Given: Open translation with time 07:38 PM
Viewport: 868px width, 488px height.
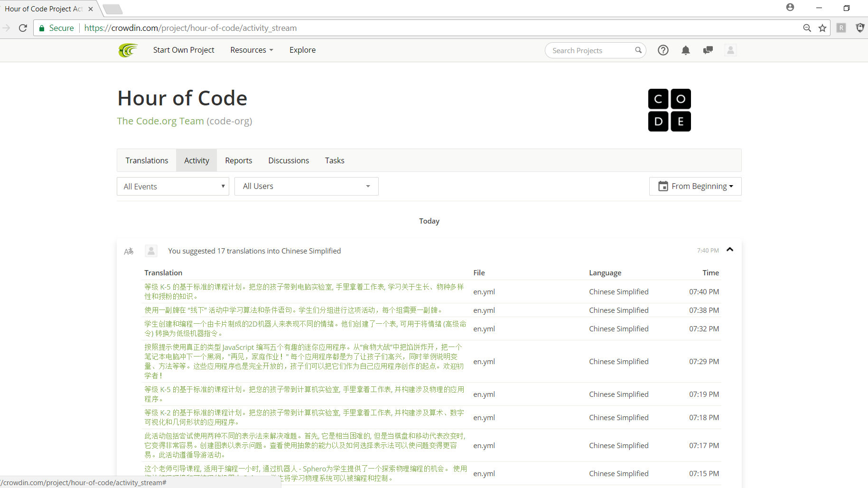Looking at the screenshot, I should click(294, 310).
